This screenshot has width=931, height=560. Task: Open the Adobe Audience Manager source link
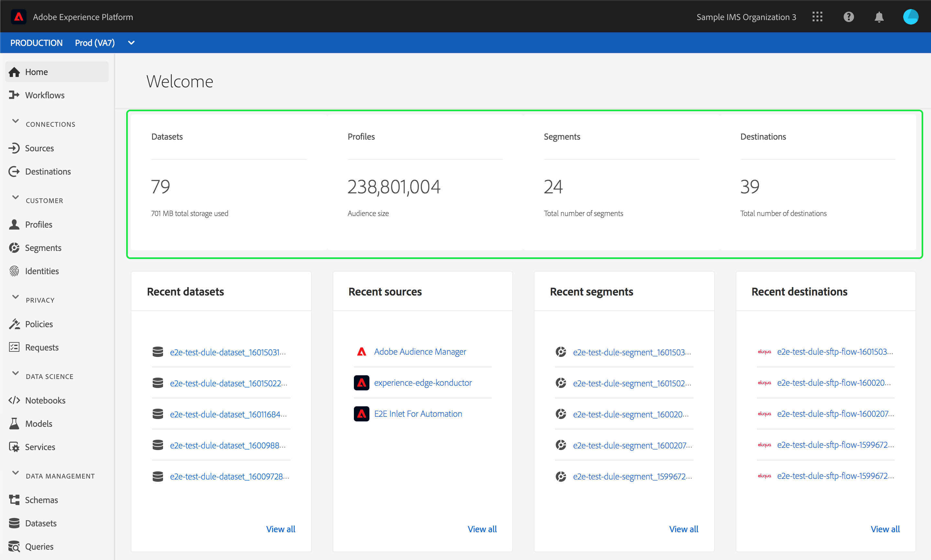point(420,352)
